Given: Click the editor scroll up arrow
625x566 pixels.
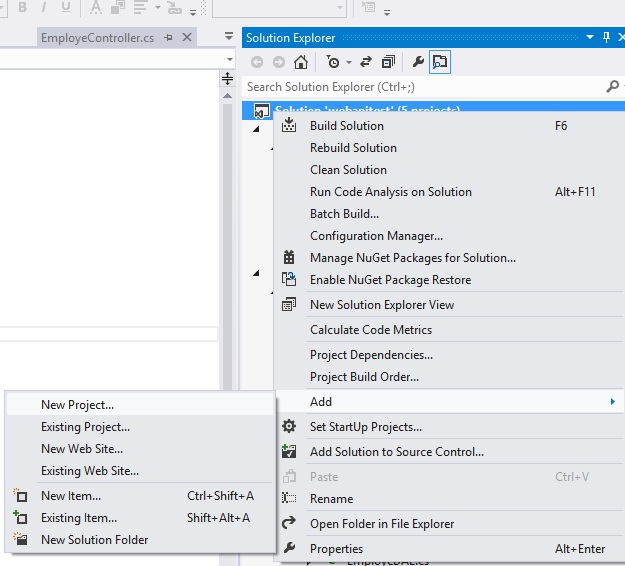Looking at the screenshot, I should point(227,96).
